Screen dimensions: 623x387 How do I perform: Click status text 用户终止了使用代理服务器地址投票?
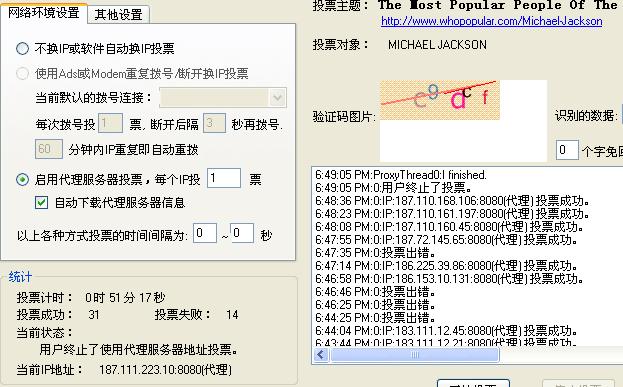pos(139,350)
